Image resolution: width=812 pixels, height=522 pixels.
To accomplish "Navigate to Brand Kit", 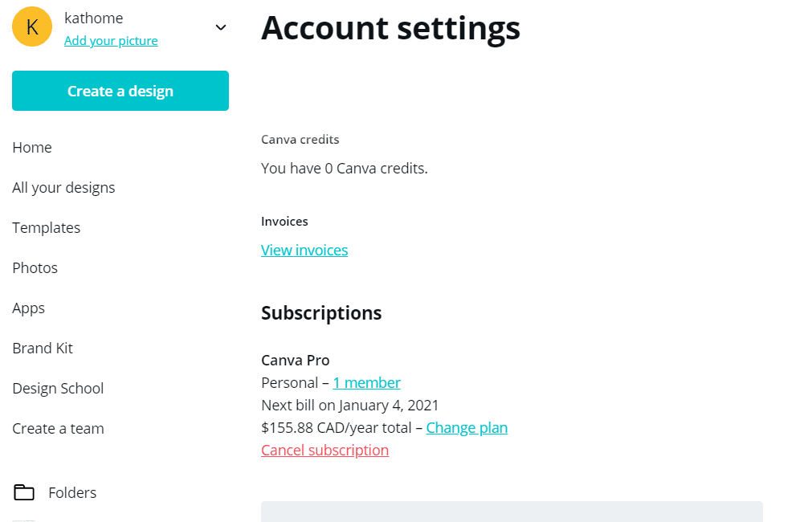I will 43,348.
